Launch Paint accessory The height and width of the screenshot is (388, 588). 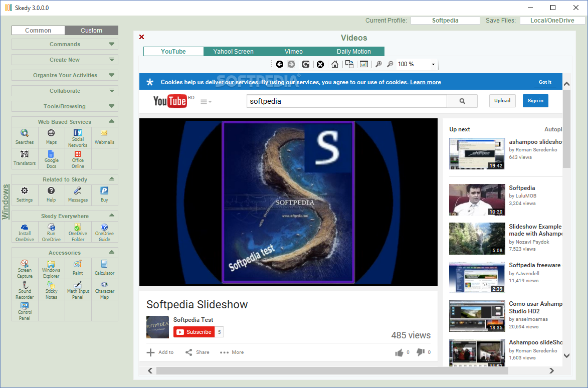click(78, 268)
